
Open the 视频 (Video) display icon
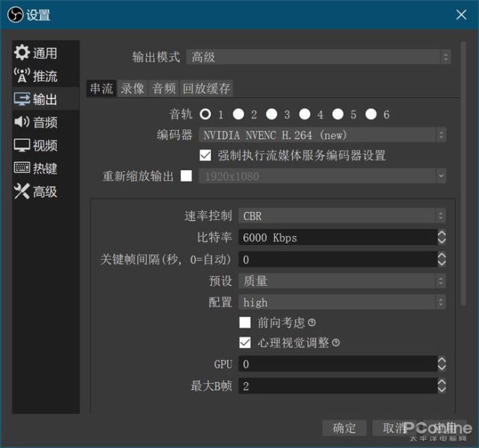(22, 146)
